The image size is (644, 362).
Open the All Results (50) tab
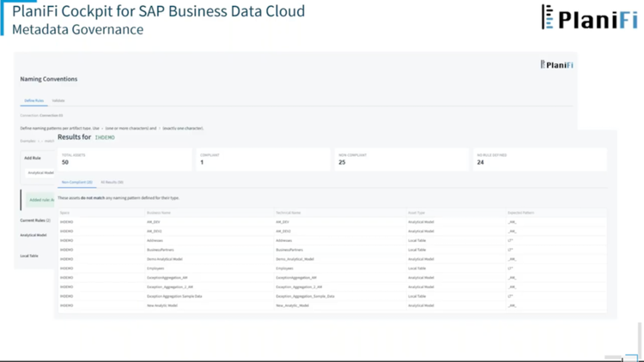point(112,182)
